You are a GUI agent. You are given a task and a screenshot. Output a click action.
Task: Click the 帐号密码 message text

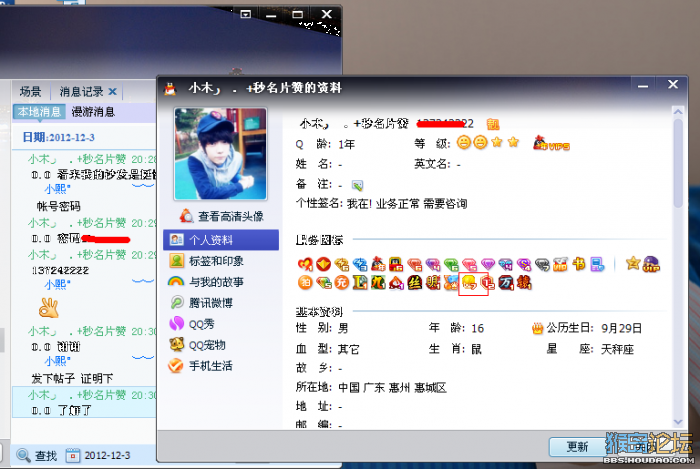pos(58,206)
